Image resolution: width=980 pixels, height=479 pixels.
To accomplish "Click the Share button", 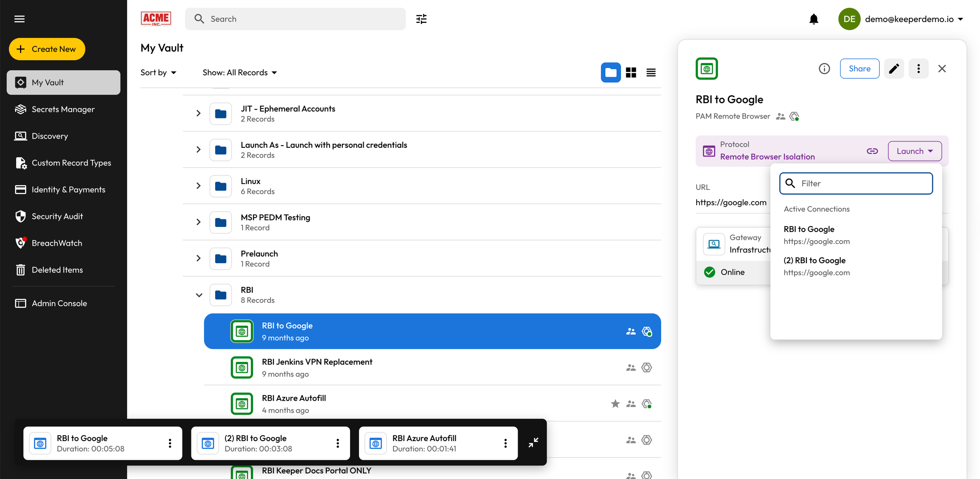I will [859, 69].
